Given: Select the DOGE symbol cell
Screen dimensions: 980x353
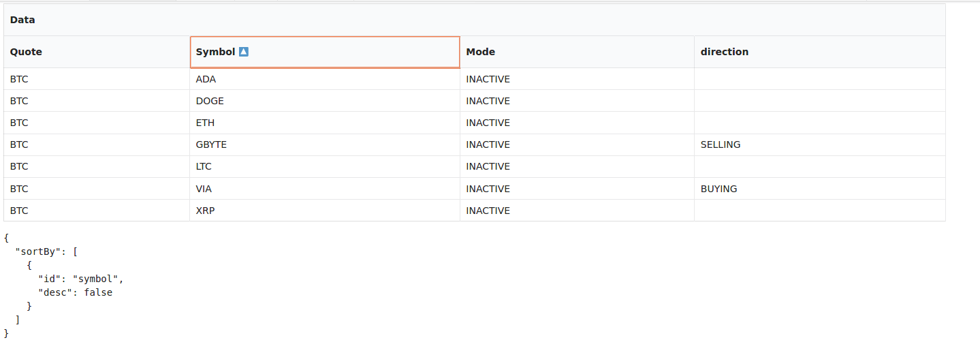Looking at the screenshot, I should [325, 101].
